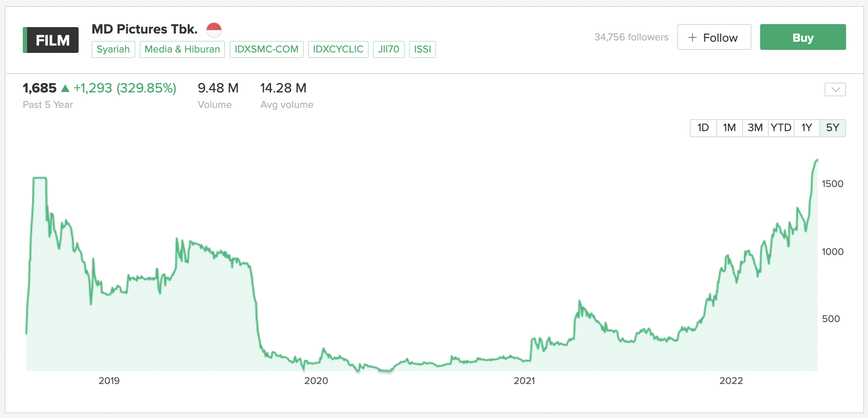
Task: Switch chart to 1M timeframe
Action: 729,128
